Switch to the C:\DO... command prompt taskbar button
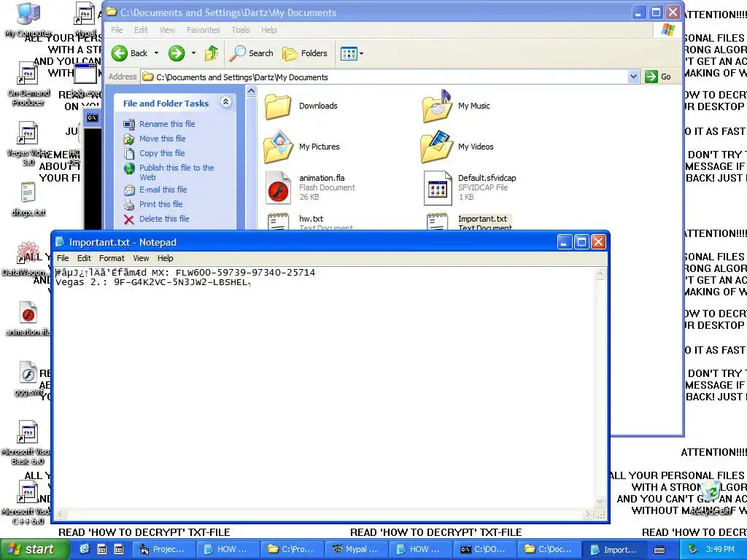The image size is (747, 560). click(484, 550)
